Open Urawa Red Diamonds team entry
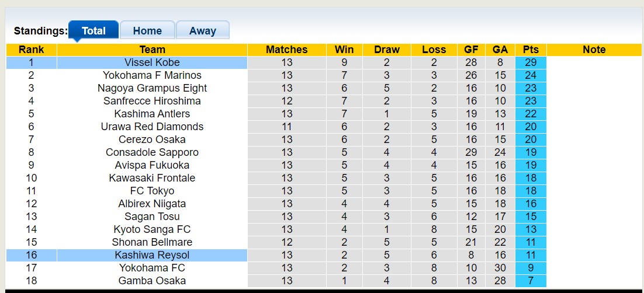The height and width of the screenshot is (293, 644). (x=152, y=127)
